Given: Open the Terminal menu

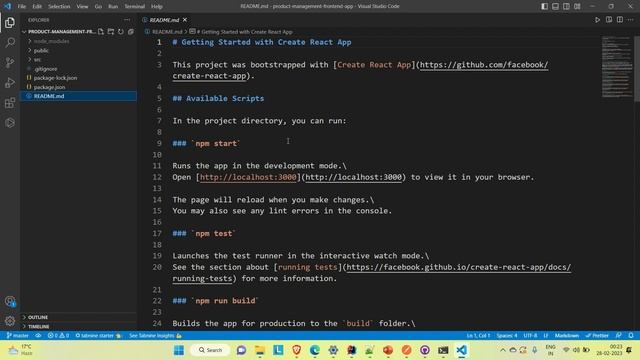Looking at the screenshot, I should (134, 7).
